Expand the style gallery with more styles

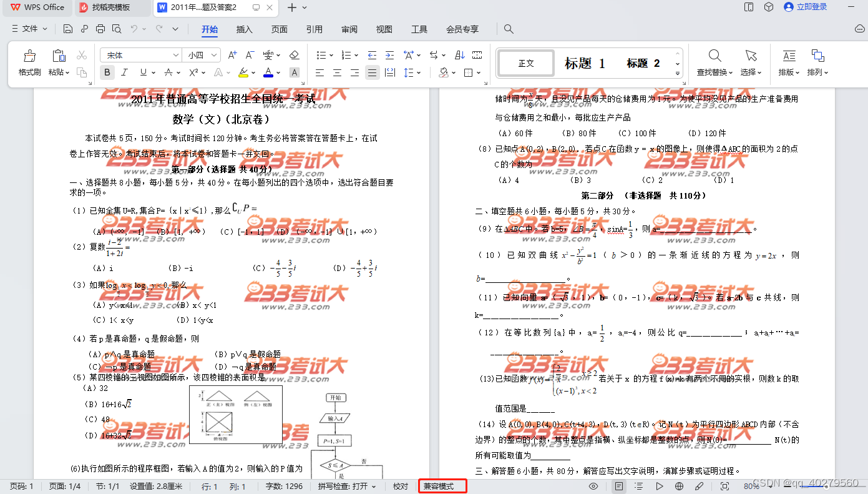(x=676, y=72)
